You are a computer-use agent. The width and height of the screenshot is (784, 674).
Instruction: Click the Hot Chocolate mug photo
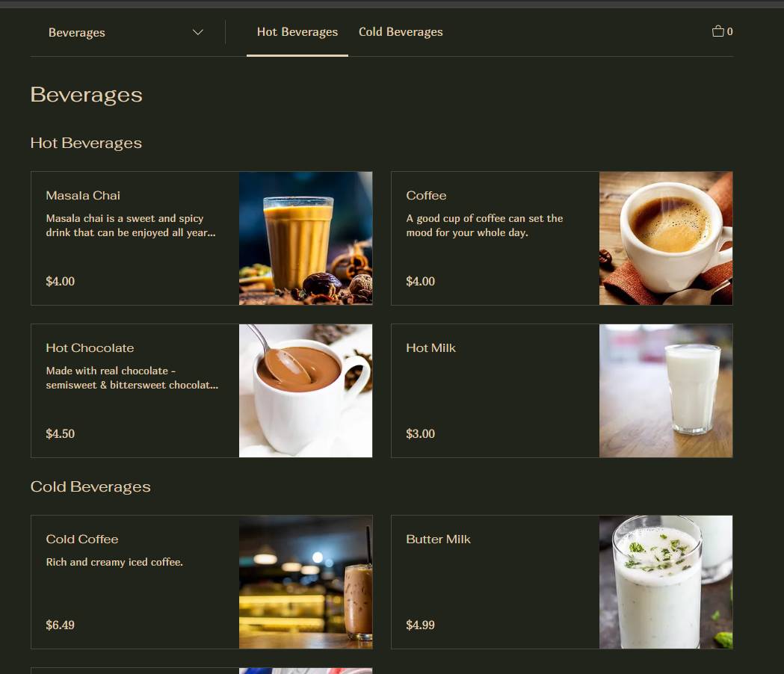click(x=306, y=391)
